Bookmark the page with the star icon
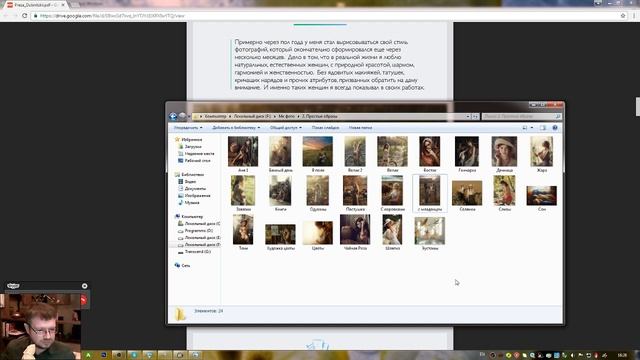The width and height of the screenshot is (640, 360). point(623,16)
